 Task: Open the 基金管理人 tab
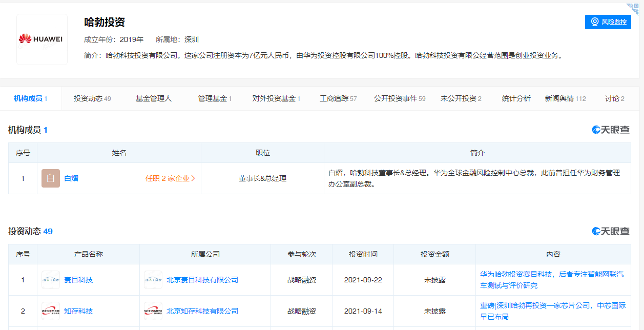[x=154, y=98]
